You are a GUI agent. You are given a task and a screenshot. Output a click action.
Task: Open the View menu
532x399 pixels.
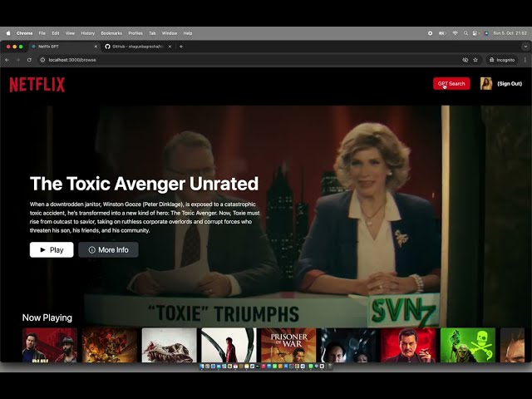tap(70, 33)
